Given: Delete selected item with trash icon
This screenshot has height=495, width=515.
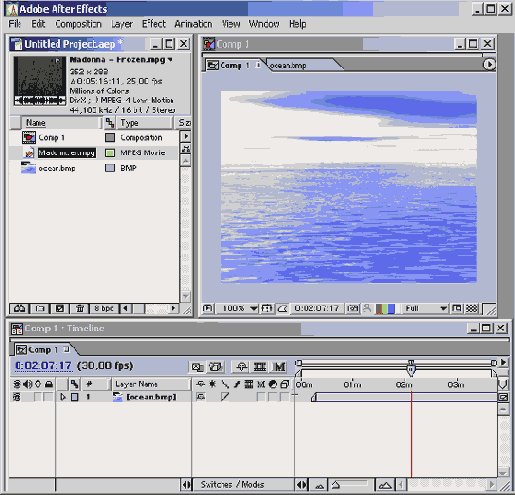Looking at the screenshot, I should coord(80,308).
